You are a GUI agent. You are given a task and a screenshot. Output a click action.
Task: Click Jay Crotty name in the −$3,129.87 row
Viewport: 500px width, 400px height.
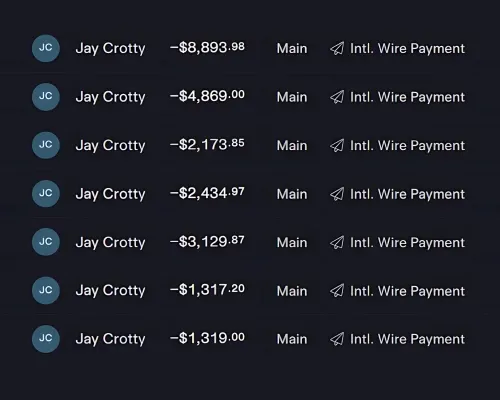point(110,243)
